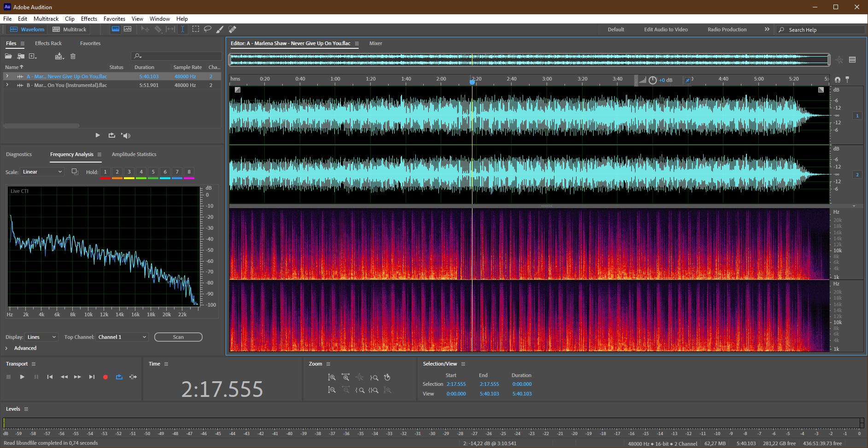Toggle HUD pin button
Viewport: 868px width, 448px height.
coord(687,80)
